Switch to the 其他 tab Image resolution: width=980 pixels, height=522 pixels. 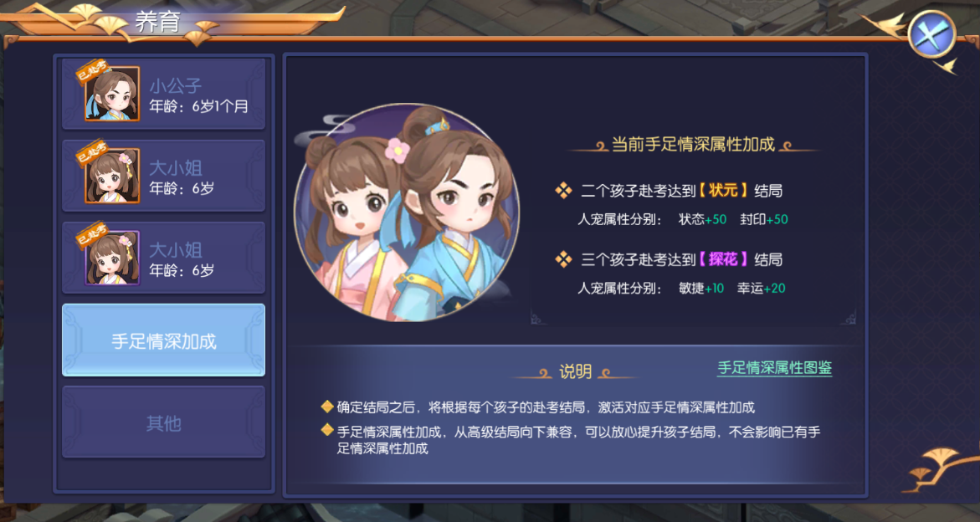click(164, 422)
